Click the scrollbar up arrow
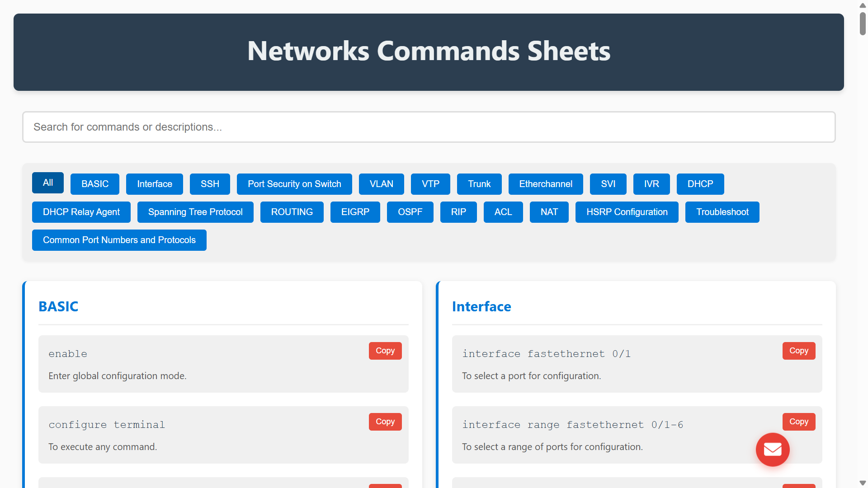This screenshot has width=868, height=488. (x=863, y=5)
